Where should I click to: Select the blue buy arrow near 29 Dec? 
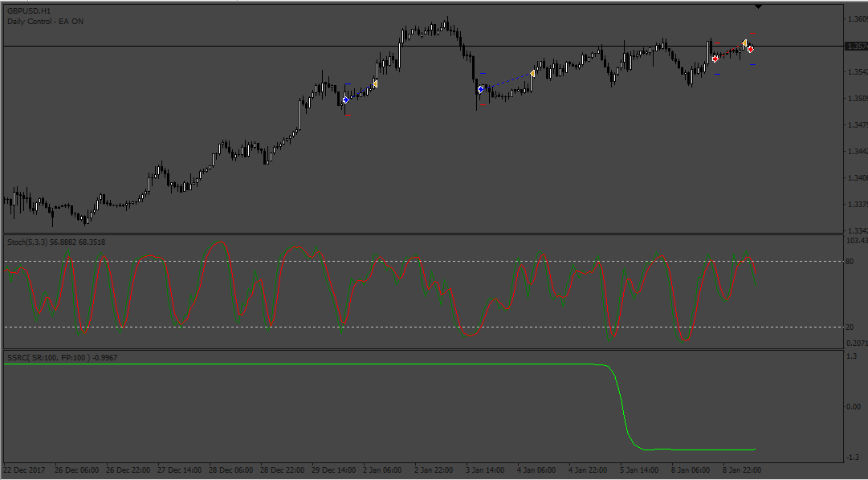pos(346,100)
